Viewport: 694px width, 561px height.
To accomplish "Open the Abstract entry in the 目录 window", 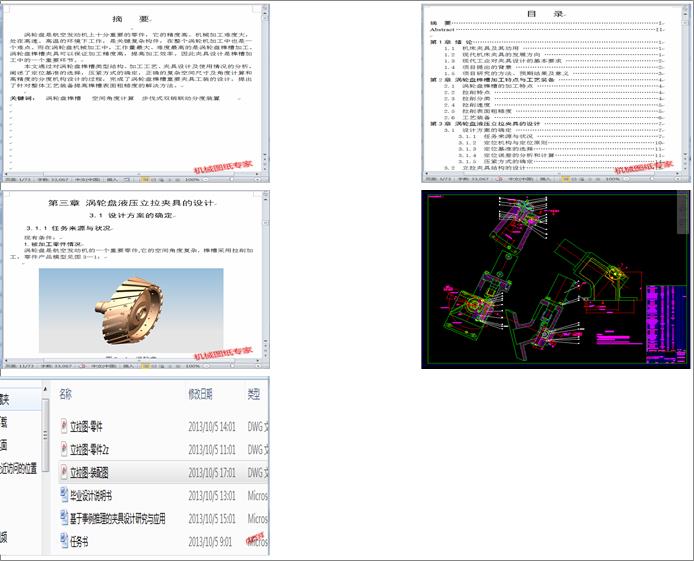I will coord(547,29).
